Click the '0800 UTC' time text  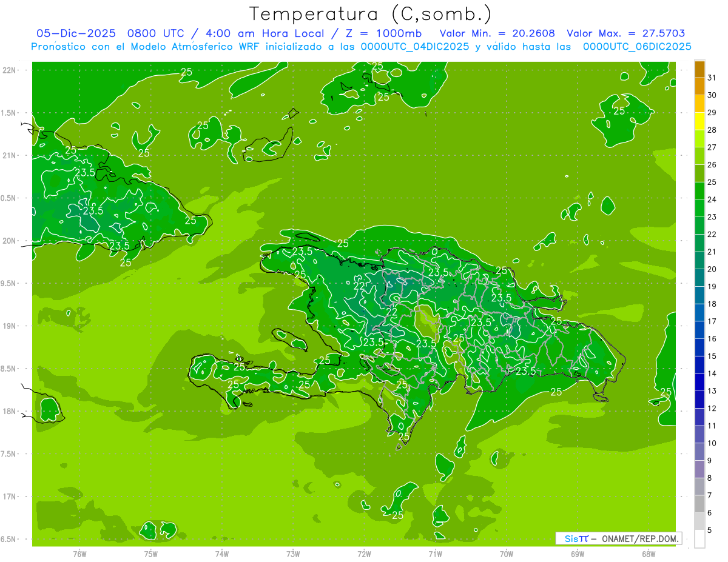click(x=155, y=33)
